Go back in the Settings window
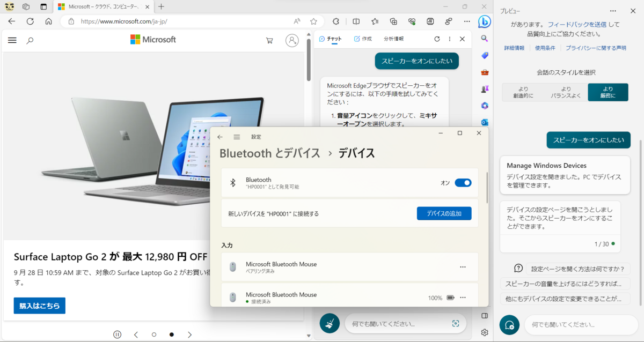This screenshot has height=342, width=644. point(219,137)
